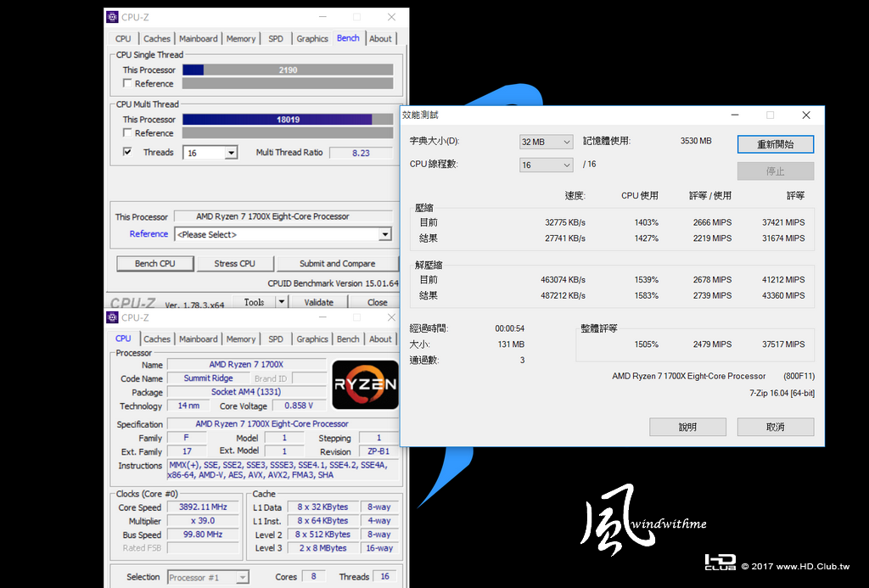The image size is (869, 588).
Task: Toggle the Threads checkbox
Action: pyautogui.click(x=127, y=152)
